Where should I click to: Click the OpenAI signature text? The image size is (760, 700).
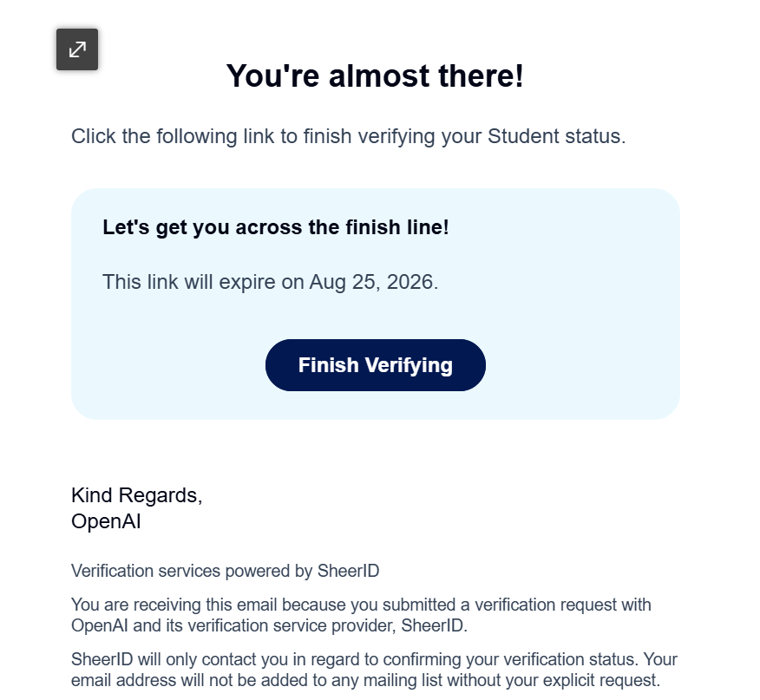point(106,521)
